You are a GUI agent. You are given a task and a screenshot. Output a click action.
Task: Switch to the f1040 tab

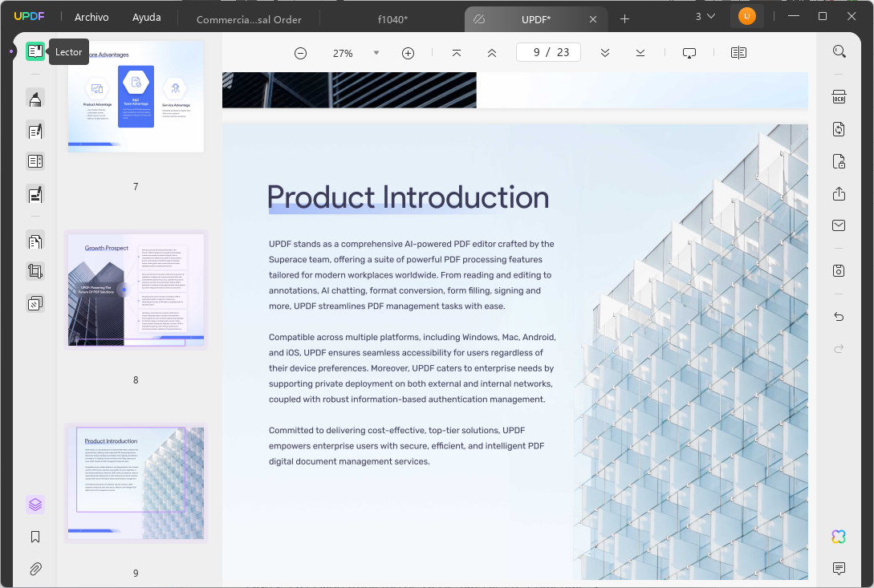(392, 18)
